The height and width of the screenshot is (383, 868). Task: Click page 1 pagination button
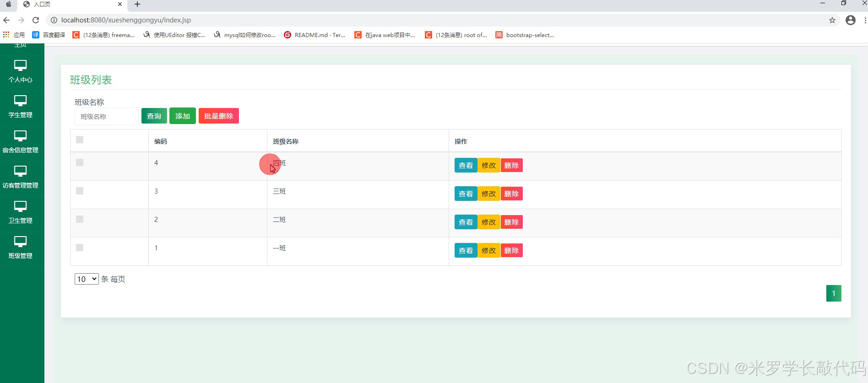(x=834, y=293)
